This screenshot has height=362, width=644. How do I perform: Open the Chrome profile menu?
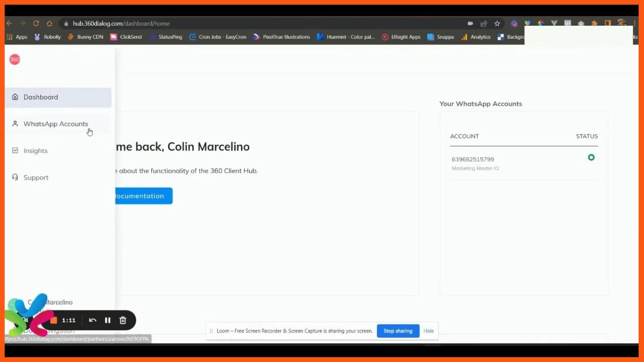click(x=621, y=24)
